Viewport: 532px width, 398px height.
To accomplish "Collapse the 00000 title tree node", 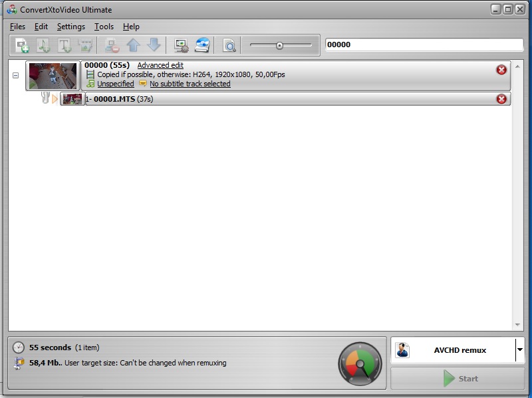I will coord(15,75).
